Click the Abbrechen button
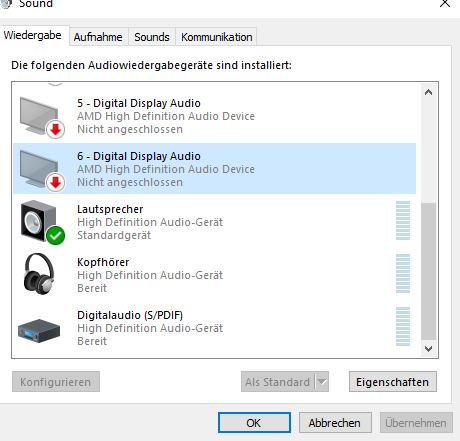The width and height of the screenshot is (460, 441). 335,423
